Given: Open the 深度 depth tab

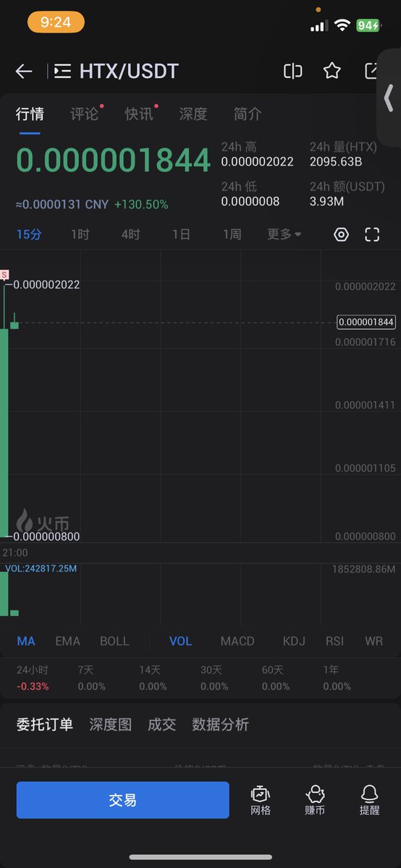Looking at the screenshot, I should (193, 114).
